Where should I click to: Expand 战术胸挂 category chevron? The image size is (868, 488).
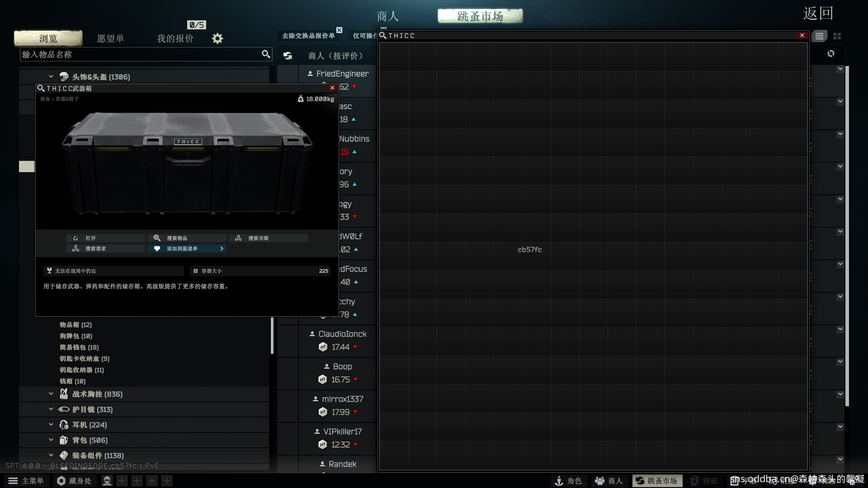[51, 394]
